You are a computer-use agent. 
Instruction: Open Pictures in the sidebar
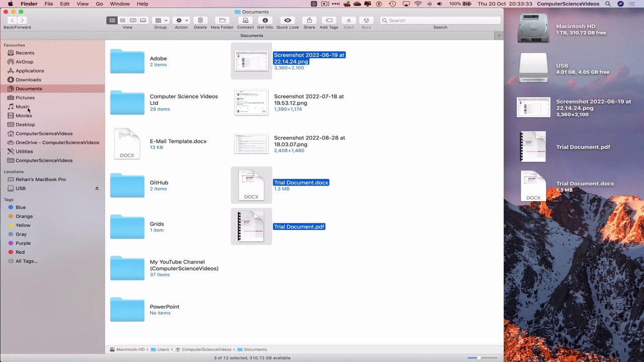point(25,98)
